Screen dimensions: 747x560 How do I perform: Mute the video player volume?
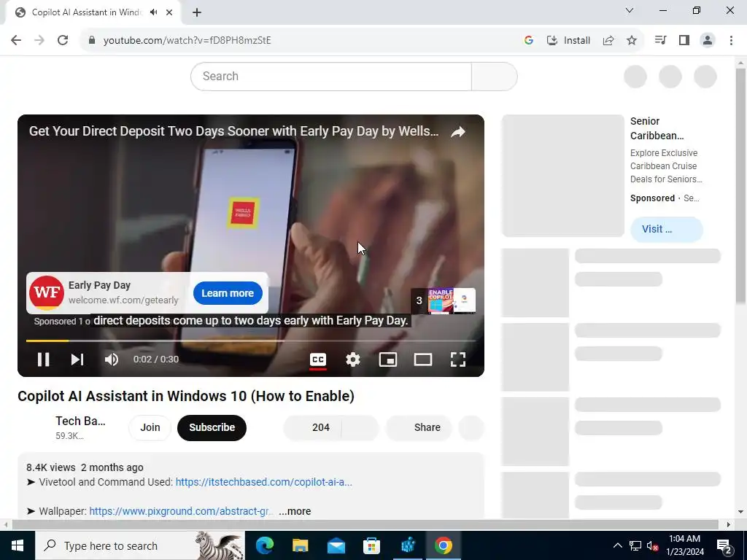pyautogui.click(x=112, y=359)
